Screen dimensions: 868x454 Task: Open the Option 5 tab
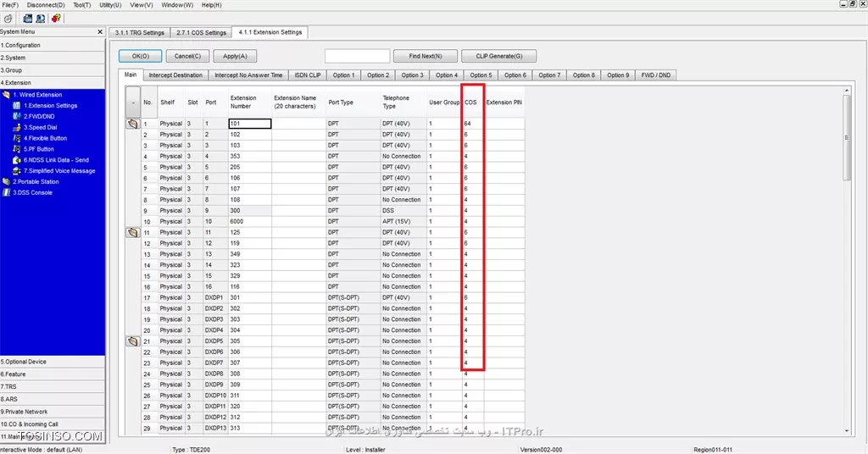click(x=481, y=75)
